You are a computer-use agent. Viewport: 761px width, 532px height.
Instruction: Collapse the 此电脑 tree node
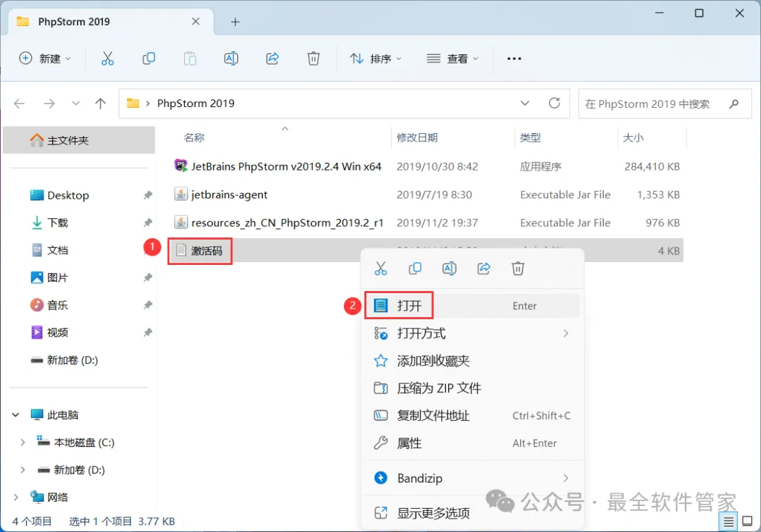[x=16, y=415]
